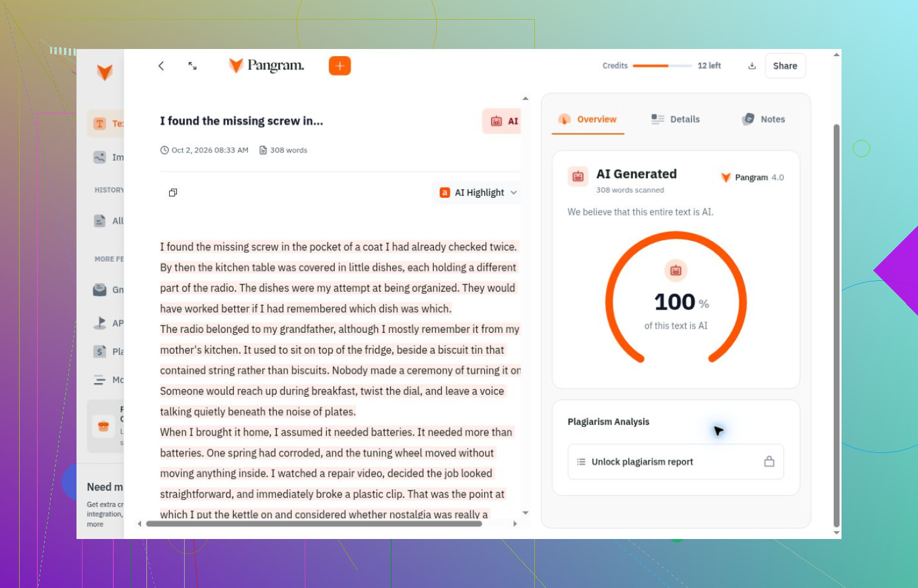
Task: Click the orange promo card icon in sidebar
Action: [103, 426]
